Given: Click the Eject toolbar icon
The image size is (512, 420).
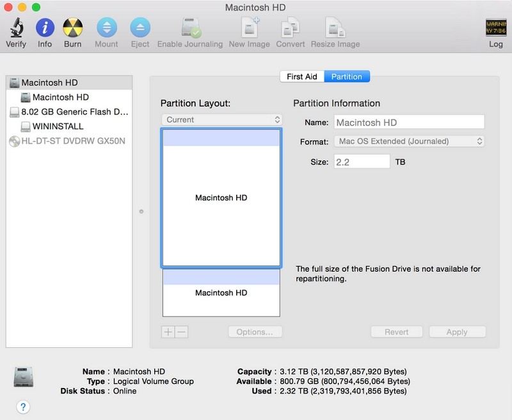Looking at the screenshot, I should (140, 27).
